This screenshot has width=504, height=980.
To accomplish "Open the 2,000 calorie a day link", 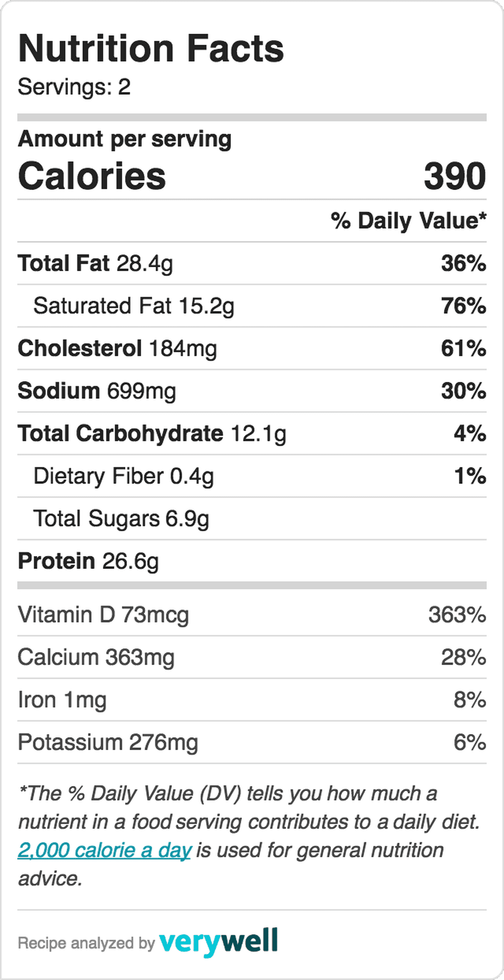I will (x=104, y=850).
